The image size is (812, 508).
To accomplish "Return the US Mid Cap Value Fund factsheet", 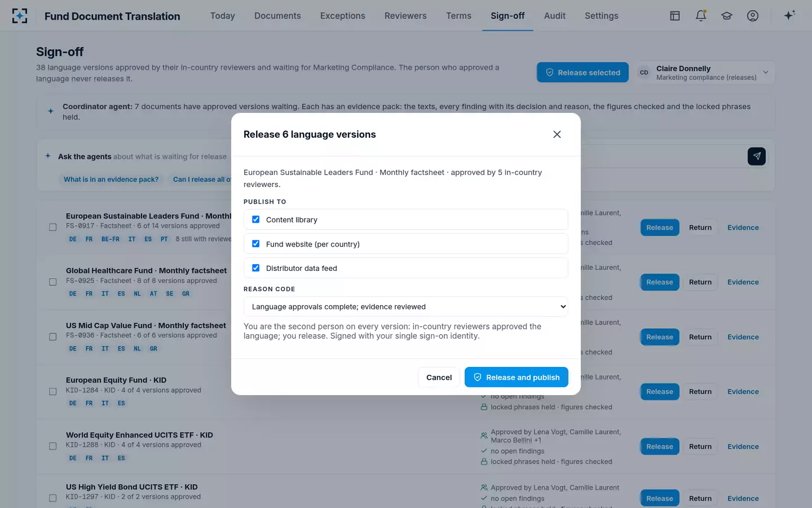I will (700, 337).
